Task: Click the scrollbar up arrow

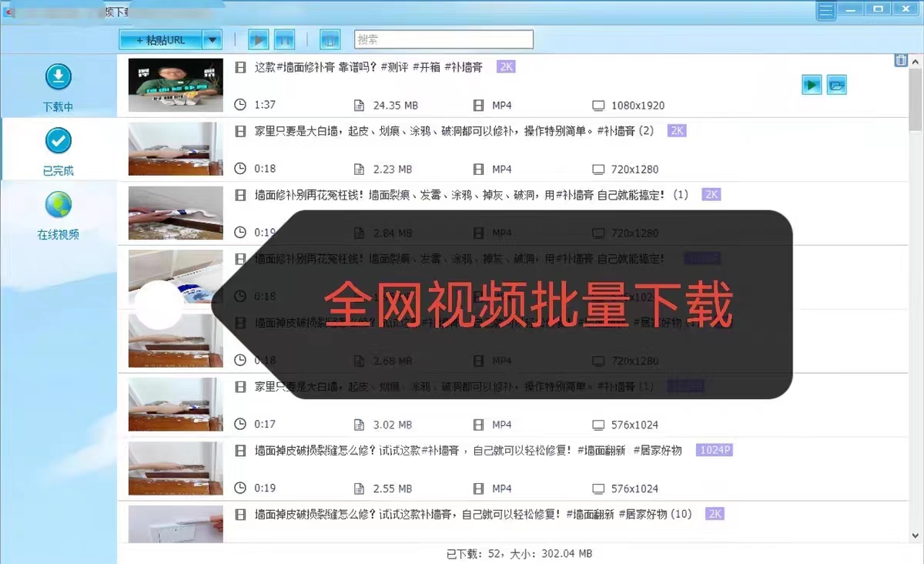Action: tap(916, 60)
